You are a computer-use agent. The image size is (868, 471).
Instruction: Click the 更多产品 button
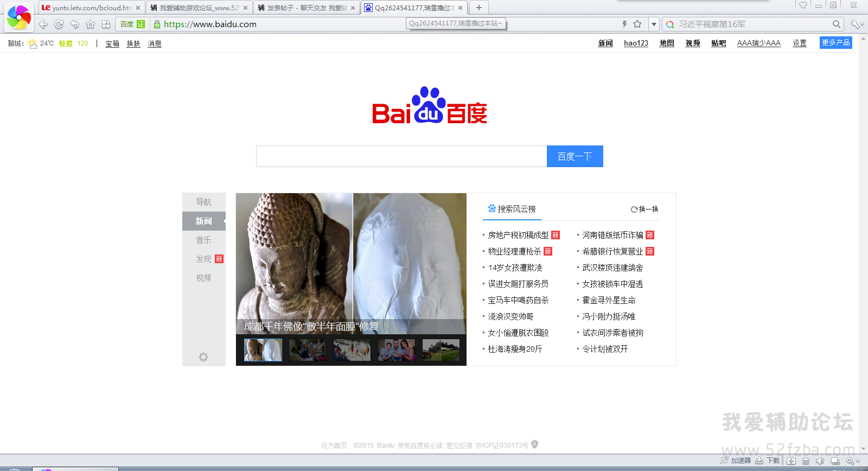[836, 43]
